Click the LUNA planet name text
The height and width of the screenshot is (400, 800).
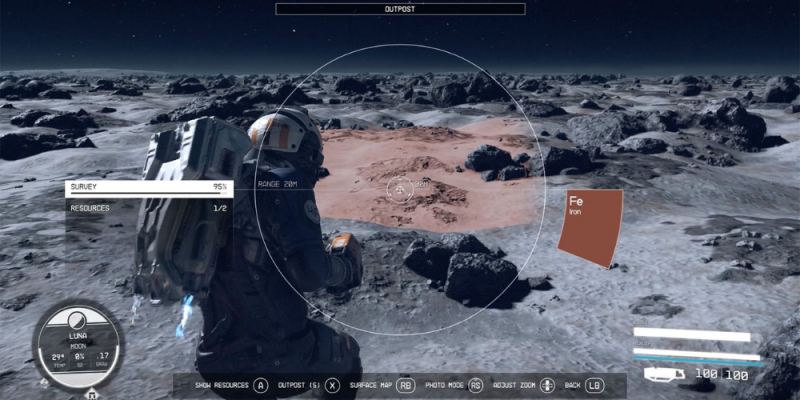pyautogui.click(x=77, y=337)
